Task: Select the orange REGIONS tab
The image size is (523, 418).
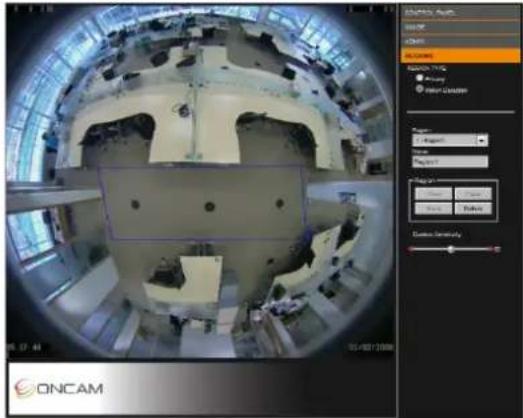Action: [x=460, y=55]
